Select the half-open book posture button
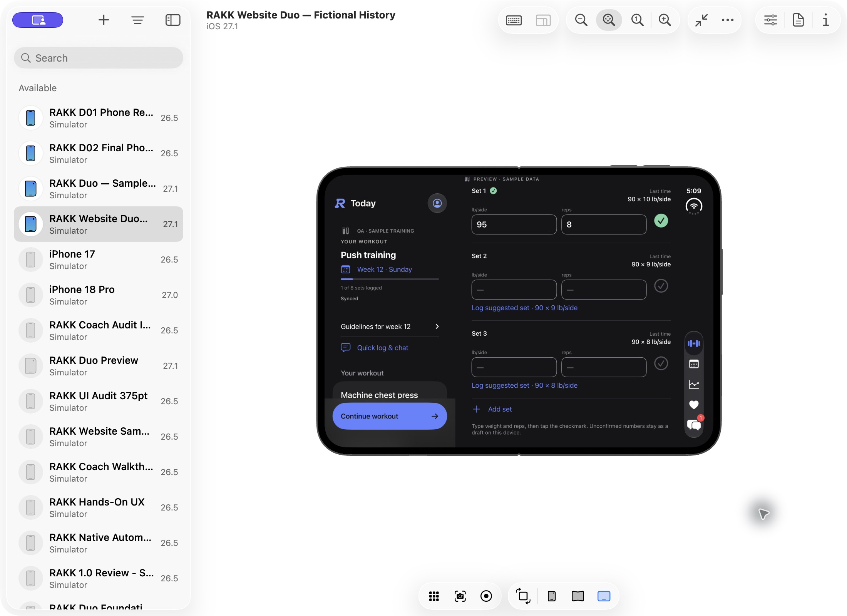The height and width of the screenshot is (616, 847). pos(577,596)
